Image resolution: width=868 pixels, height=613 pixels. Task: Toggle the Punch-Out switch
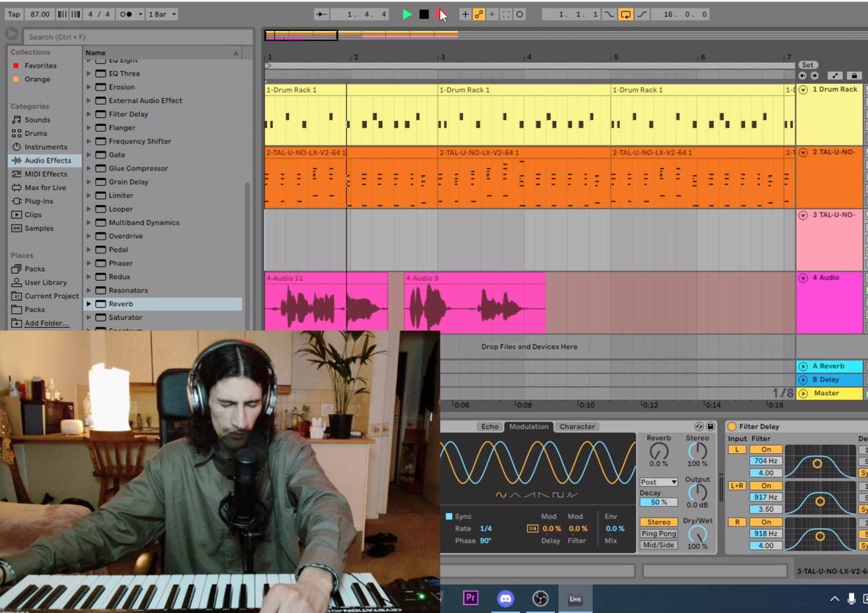(x=641, y=14)
